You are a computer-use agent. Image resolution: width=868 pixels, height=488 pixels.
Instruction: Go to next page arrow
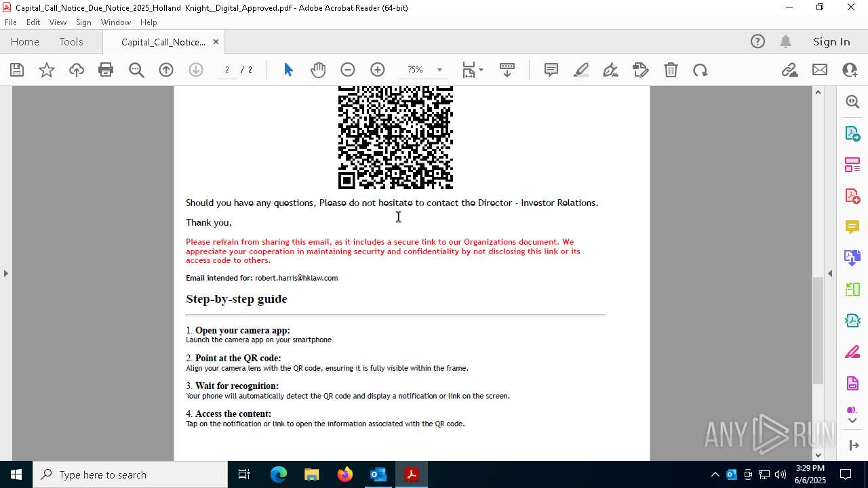[196, 70]
